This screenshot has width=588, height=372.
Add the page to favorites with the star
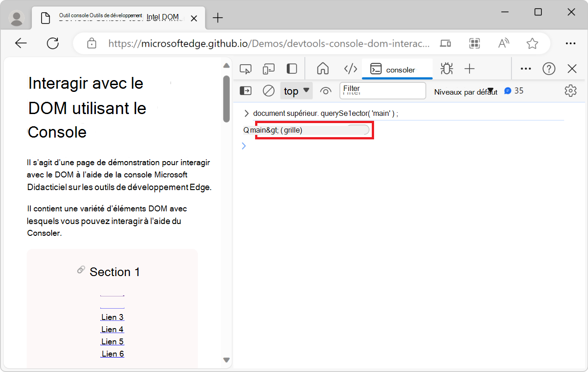(x=532, y=43)
